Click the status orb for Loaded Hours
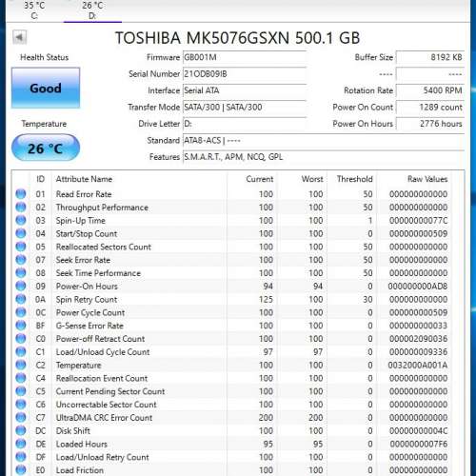 (x=21, y=444)
